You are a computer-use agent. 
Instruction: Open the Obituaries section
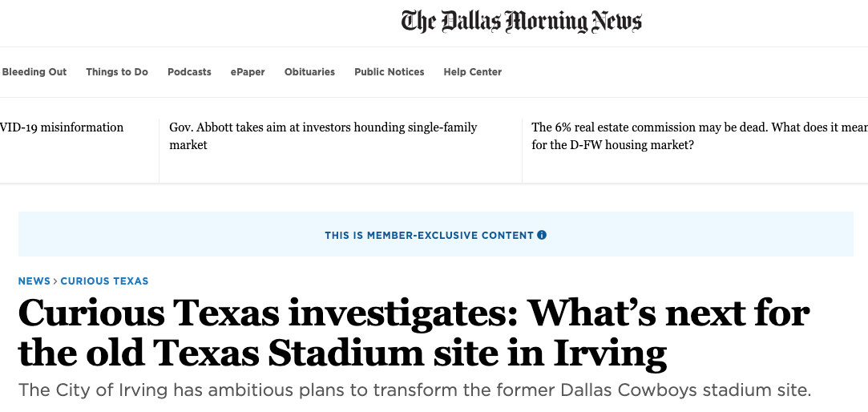[309, 72]
